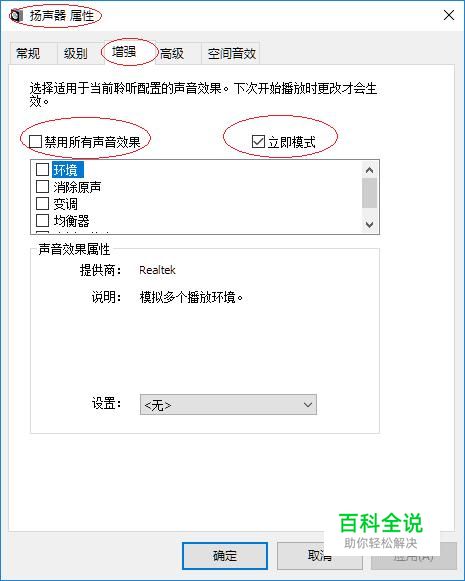Open the 设置 dropdown showing <无>
This screenshot has height=581, width=465.
pos(228,405)
